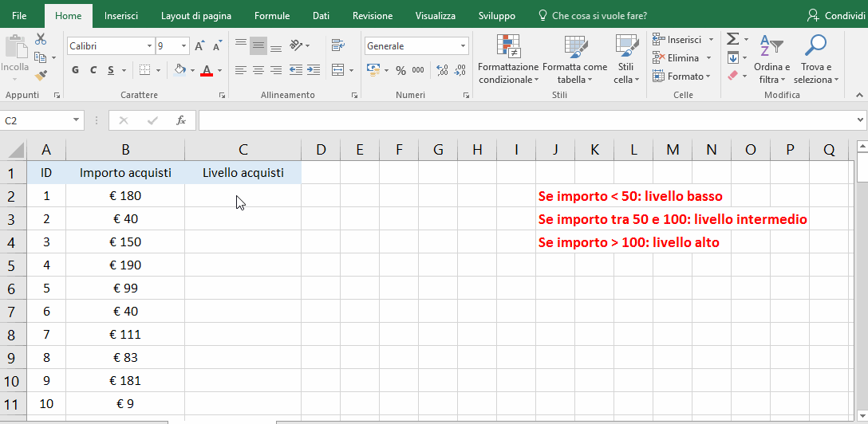This screenshot has height=424, width=868.
Task: Decrease font size with smaller A icon
Action: [x=218, y=46]
